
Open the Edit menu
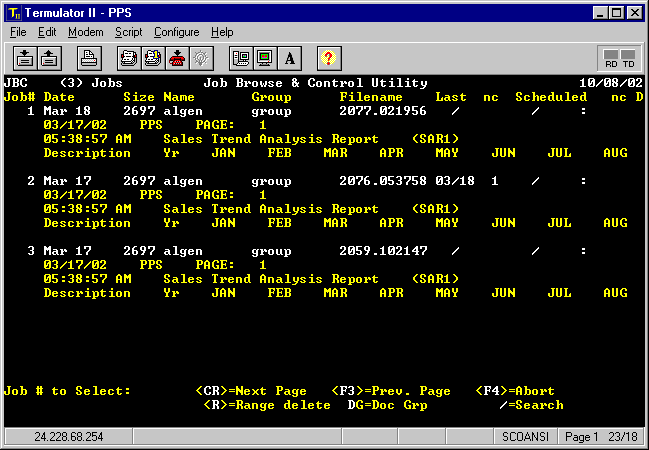click(x=47, y=32)
